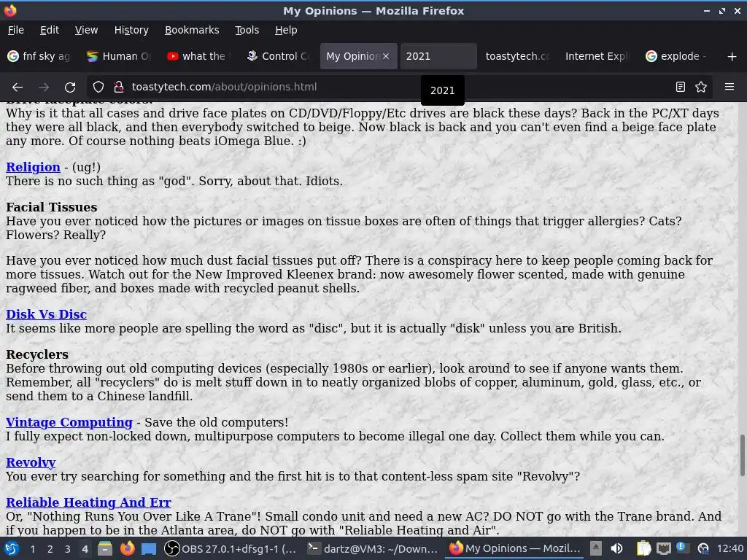
Task: Launch Firefox from the taskbar quick launcher
Action: coord(127,548)
